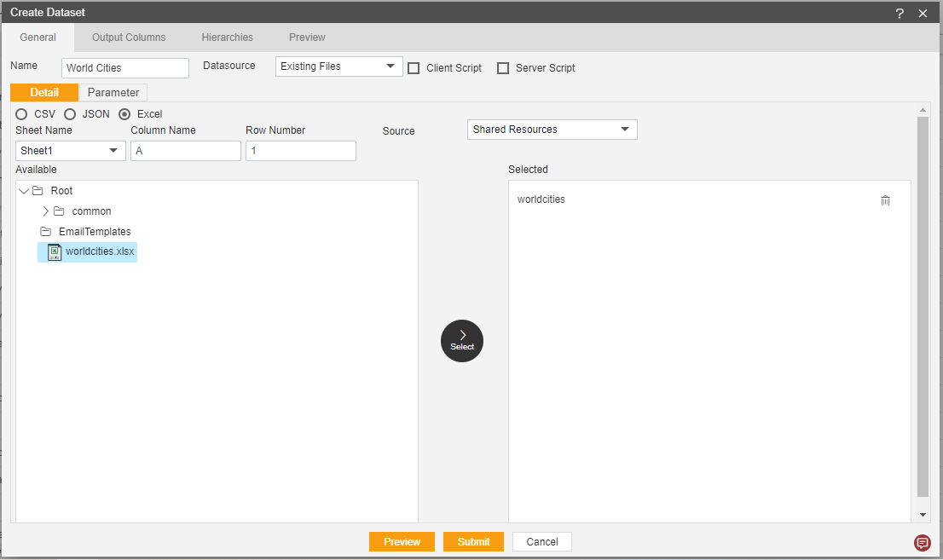Click the Cancel button
The image size is (943, 560).
coord(542,541)
